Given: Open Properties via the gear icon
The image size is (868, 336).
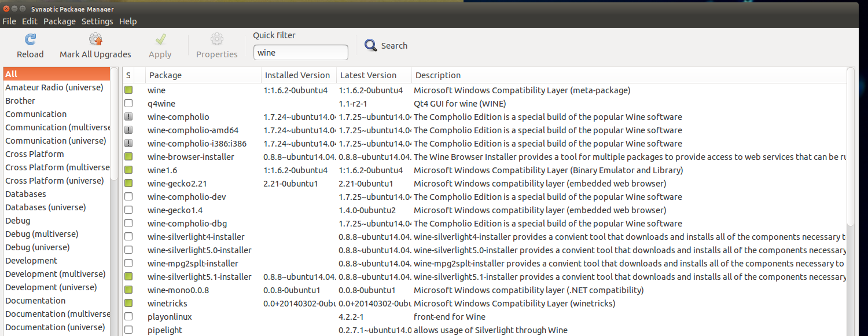Looking at the screenshot, I should 217,39.
